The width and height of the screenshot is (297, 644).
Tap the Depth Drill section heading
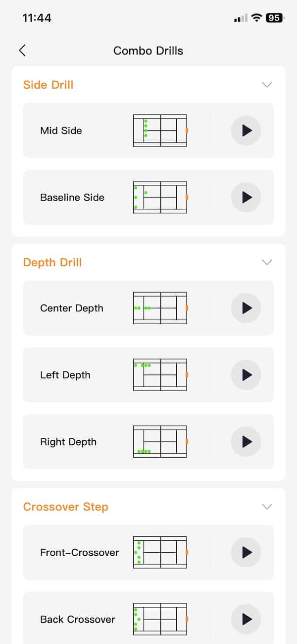point(52,262)
